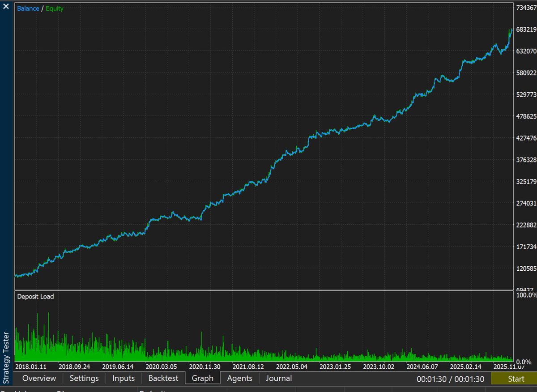This screenshot has height=392, width=537.
Task: Click the 325179 axis value
Action: point(526,182)
